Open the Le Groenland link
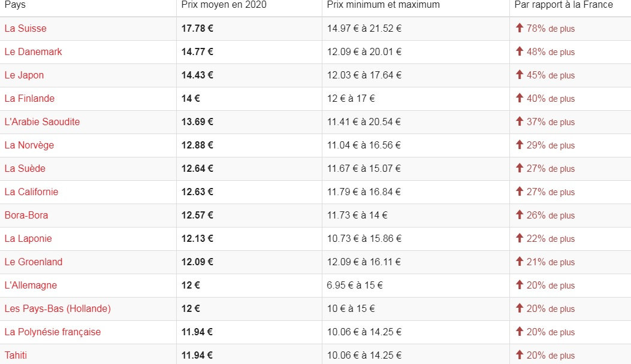This screenshot has height=364, width=631. pos(33,262)
